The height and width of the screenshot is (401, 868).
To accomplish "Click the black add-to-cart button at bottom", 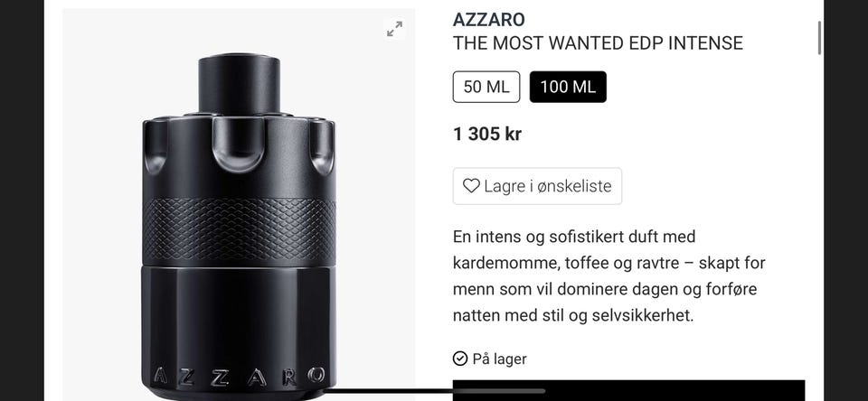I will tap(629, 390).
